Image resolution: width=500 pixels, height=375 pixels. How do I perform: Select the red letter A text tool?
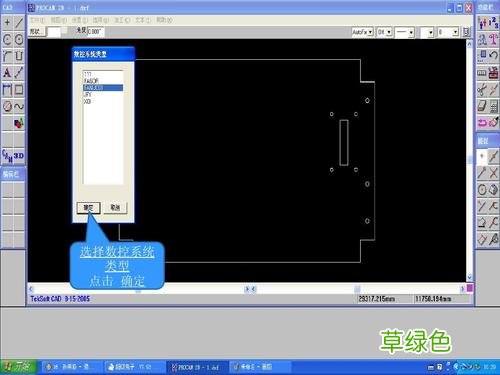coord(7,73)
